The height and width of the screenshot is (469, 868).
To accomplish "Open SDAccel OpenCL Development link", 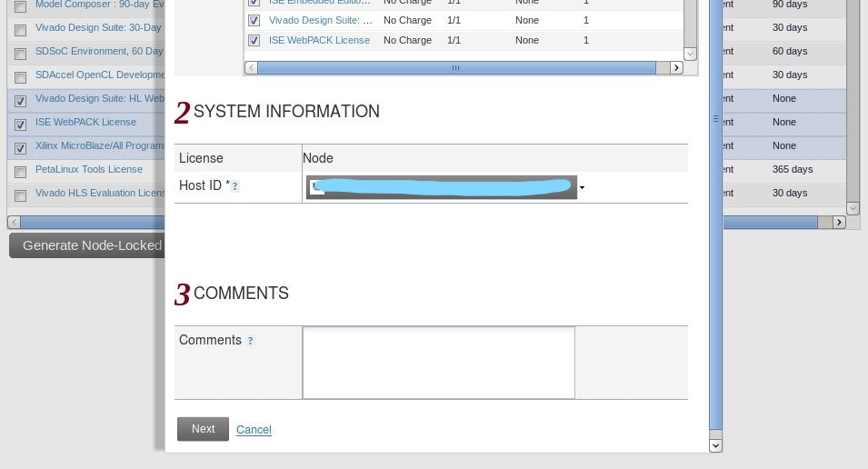I will (x=100, y=75).
